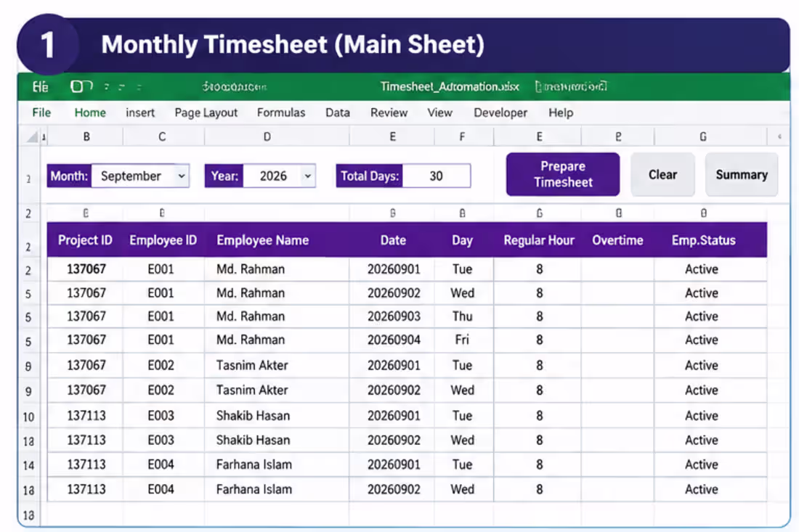799x532 pixels.
Task: Click the Prepare Timesheet button
Action: pyautogui.click(x=562, y=174)
